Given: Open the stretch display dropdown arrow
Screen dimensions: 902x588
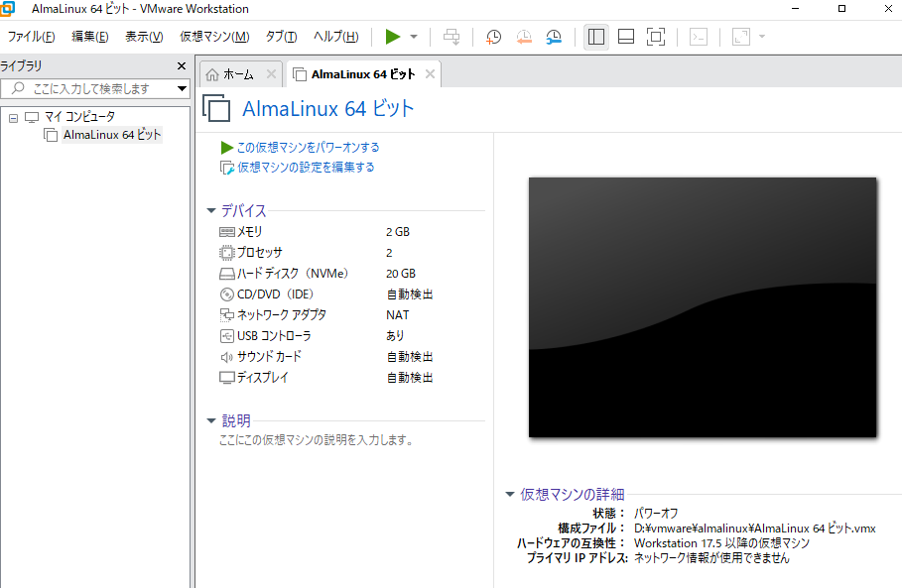Looking at the screenshot, I should pyautogui.click(x=762, y=37).
